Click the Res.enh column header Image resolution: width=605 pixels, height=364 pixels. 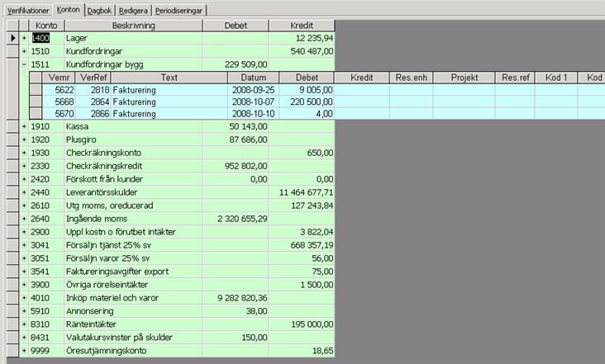[412, 78]
